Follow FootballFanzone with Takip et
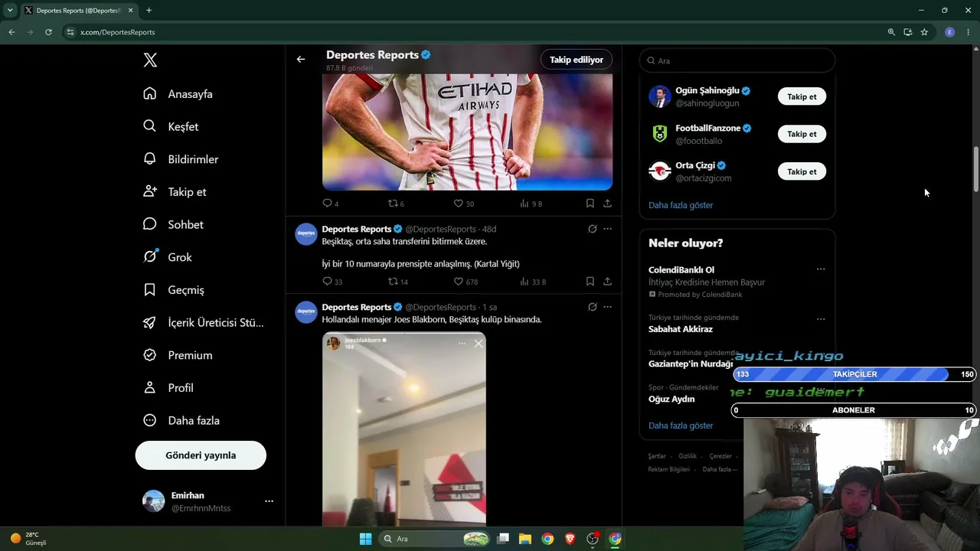The height and width of the screenshot is (551, 980). coord(802,134)
